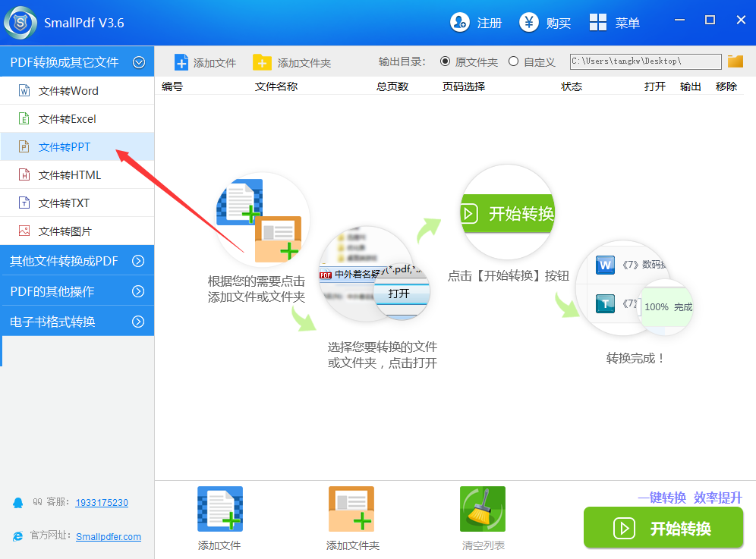
Task: Click the SmallPdf shield logo
Action: tap(20, 23)
